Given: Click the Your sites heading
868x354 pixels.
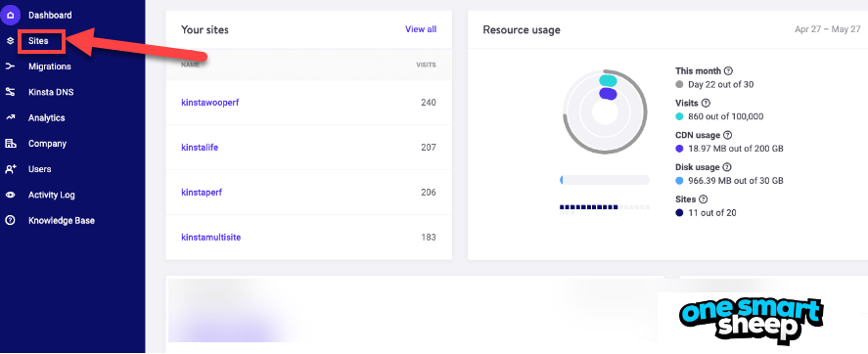Looking at the screenshot, I should coord(205,30).
